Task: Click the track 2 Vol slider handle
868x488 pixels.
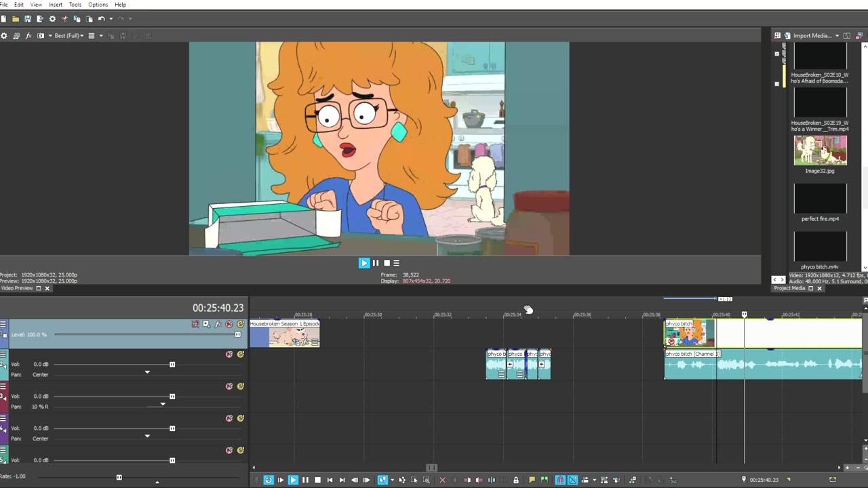Action: [172, 365]
